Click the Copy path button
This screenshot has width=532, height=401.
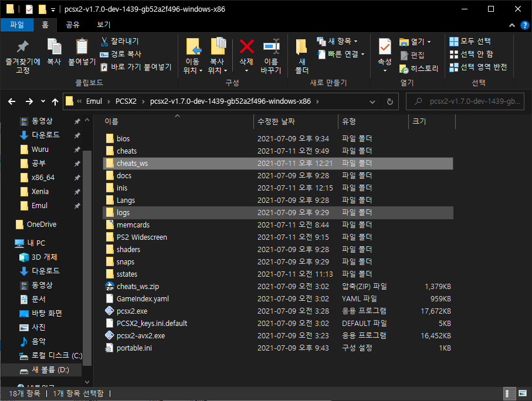click(x=120, y=54)
